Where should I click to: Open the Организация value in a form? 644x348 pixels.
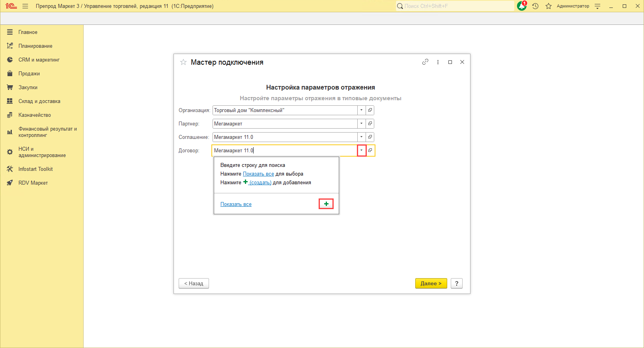pos(370,110)
